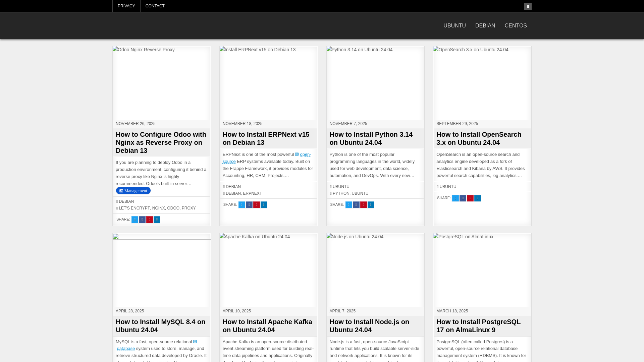Open the 'How to Install OpenSearch 3.x' title
This screenshot has width=644, height=362.
479,138
